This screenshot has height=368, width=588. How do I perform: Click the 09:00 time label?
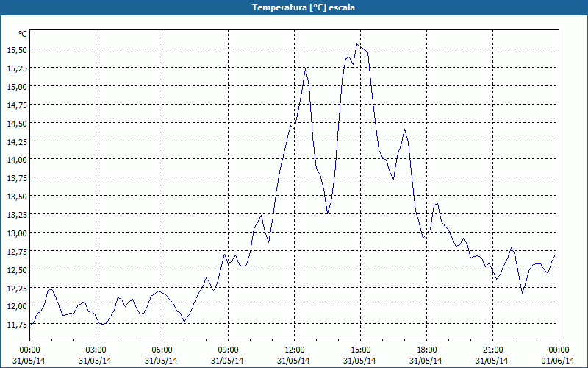(228, 350)
